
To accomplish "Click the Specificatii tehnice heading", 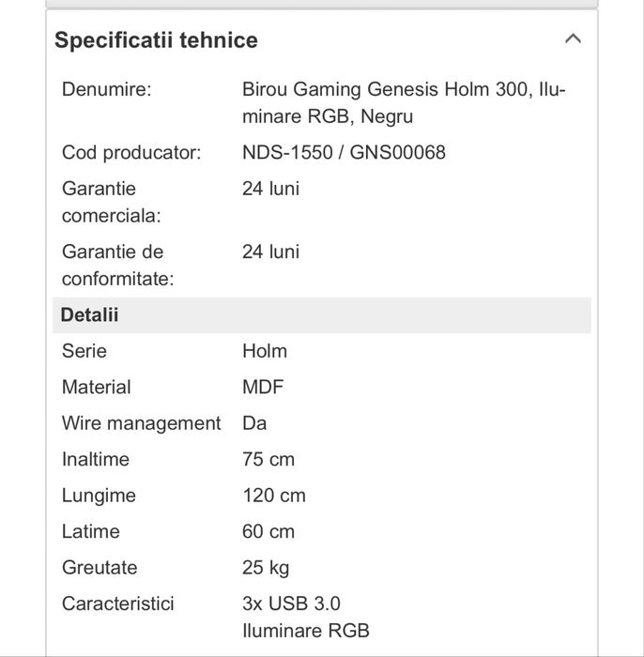I will 156,40.
